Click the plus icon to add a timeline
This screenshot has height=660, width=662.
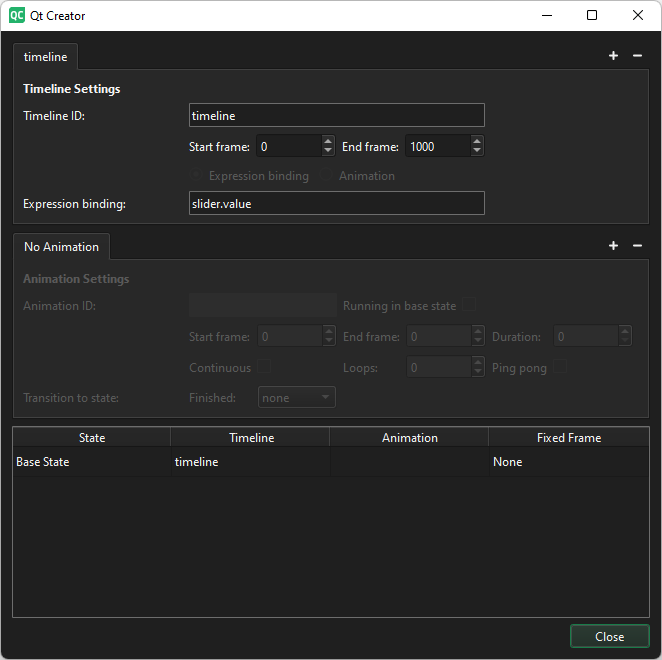coord(613,56)
